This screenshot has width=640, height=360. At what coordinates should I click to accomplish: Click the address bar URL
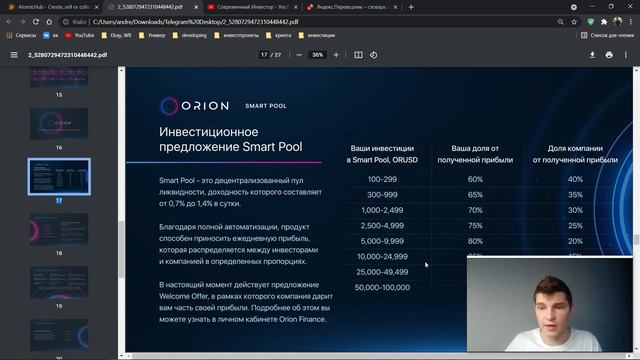(x=195, y=22)
